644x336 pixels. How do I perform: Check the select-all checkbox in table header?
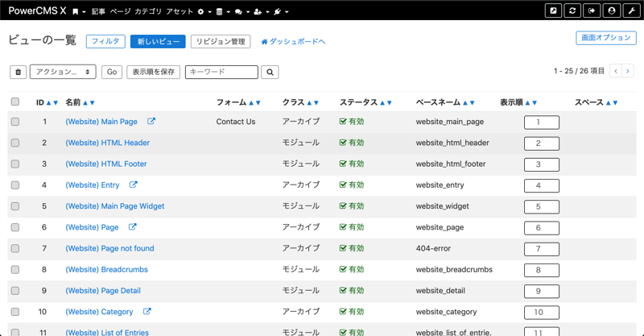coord(15,102)
